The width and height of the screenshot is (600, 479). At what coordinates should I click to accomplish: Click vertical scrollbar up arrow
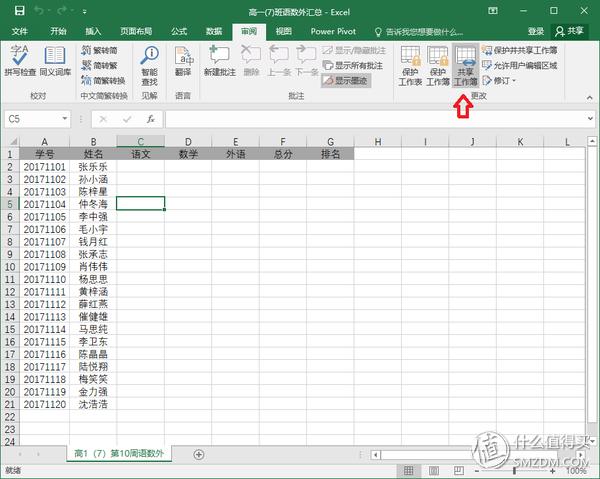coord(592,141)
